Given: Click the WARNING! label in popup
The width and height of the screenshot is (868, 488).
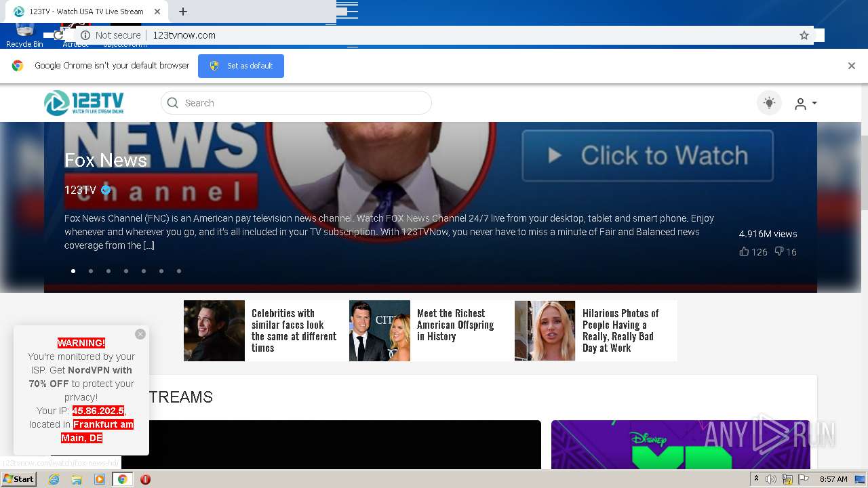Looking at the screenshot, I should [81, 343].
